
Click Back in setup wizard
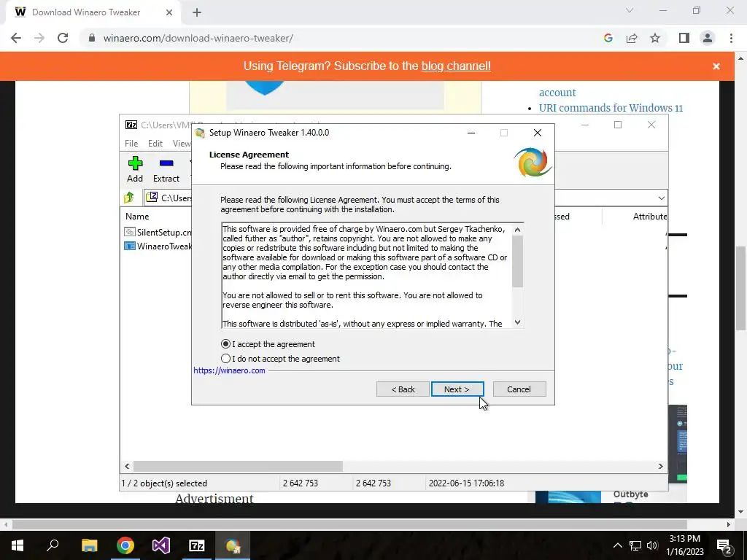pyautogui.click(x=403, y=389)
